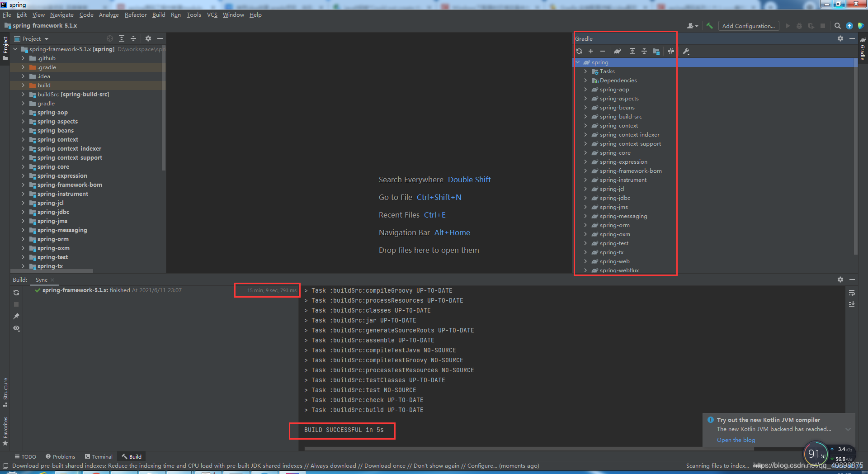
Task: Expand all in Project panel
Action: (x=122, y=38)
